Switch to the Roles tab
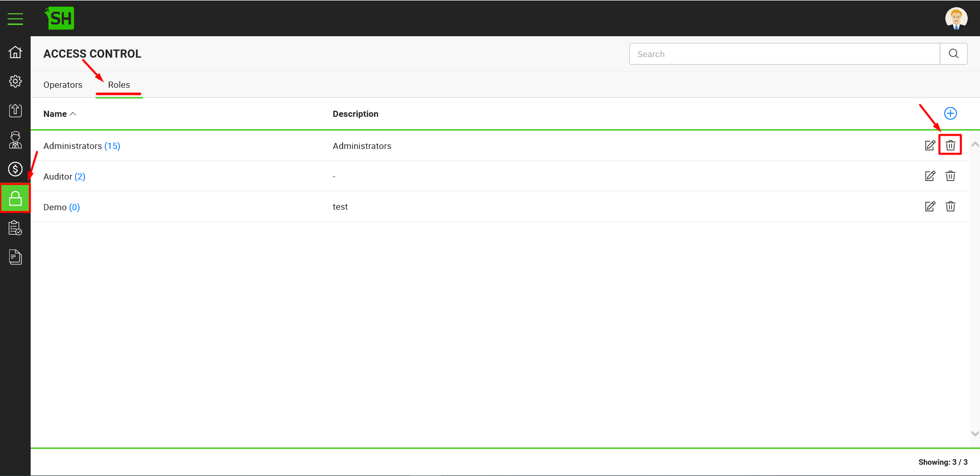Viewport: 980px width, 476px height. coord(119,85)
